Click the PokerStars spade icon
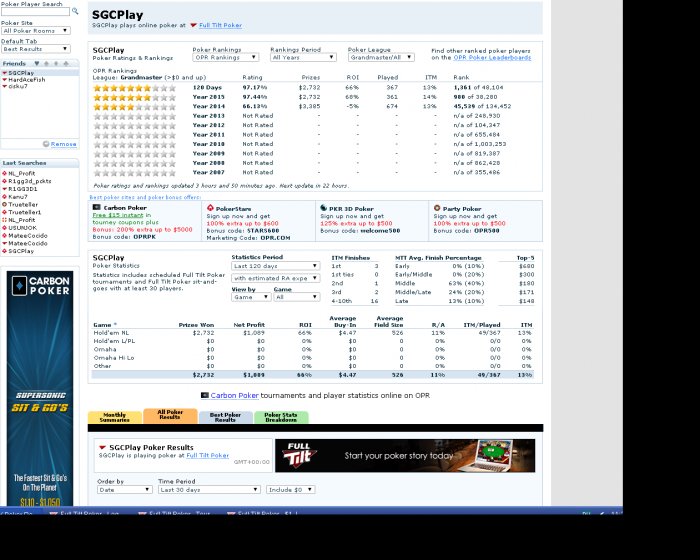700x560 pixels. click(x=210, y=208)
